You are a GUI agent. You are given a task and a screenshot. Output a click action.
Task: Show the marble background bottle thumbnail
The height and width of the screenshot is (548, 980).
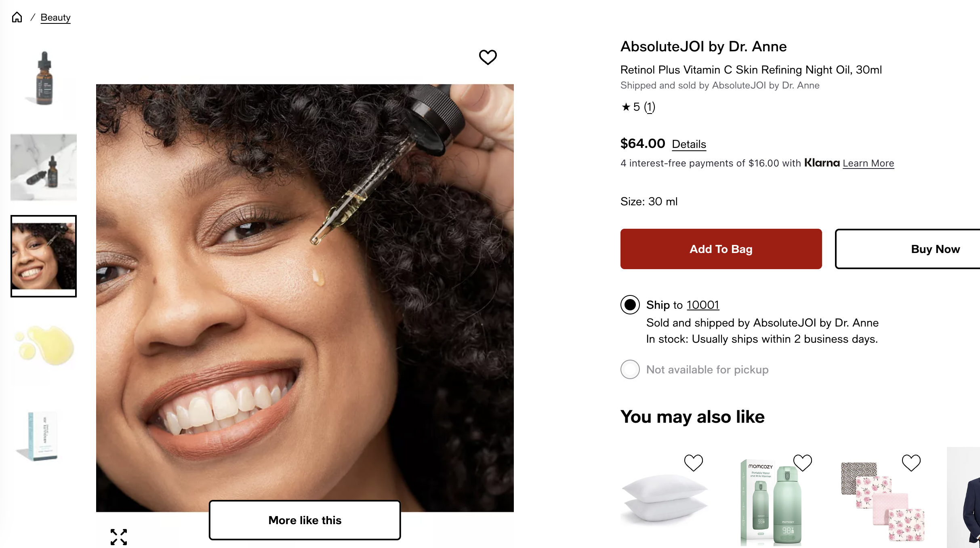44,167
